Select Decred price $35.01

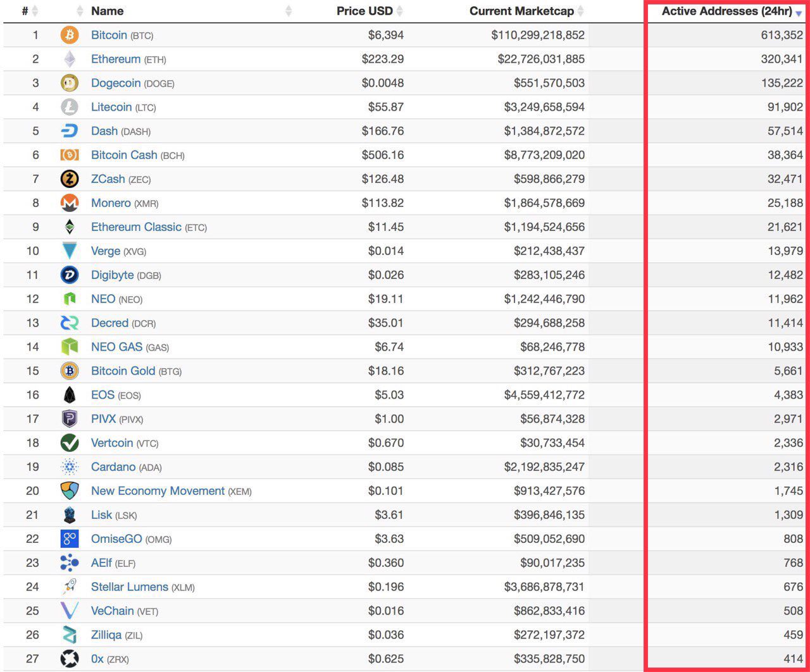386,323
